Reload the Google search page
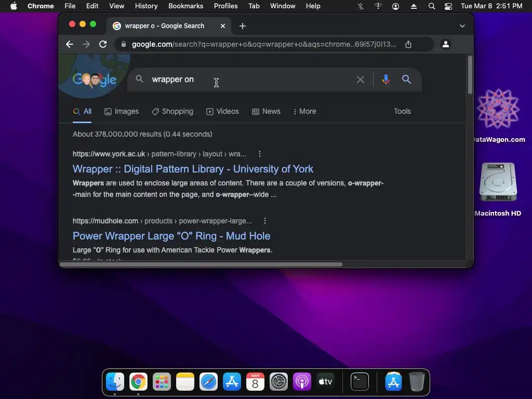 click(x=103, y=44)
